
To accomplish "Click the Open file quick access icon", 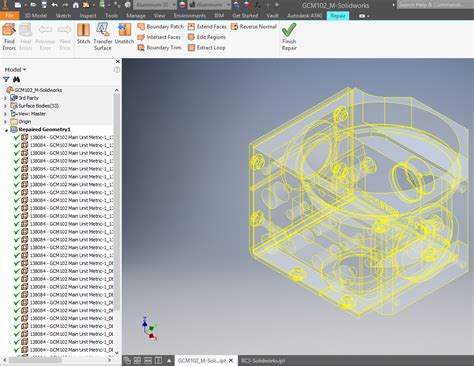I will 33,5.
